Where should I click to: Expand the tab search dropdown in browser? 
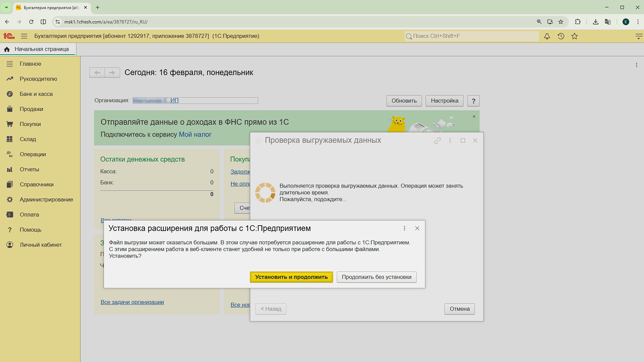tap(6, 8)
